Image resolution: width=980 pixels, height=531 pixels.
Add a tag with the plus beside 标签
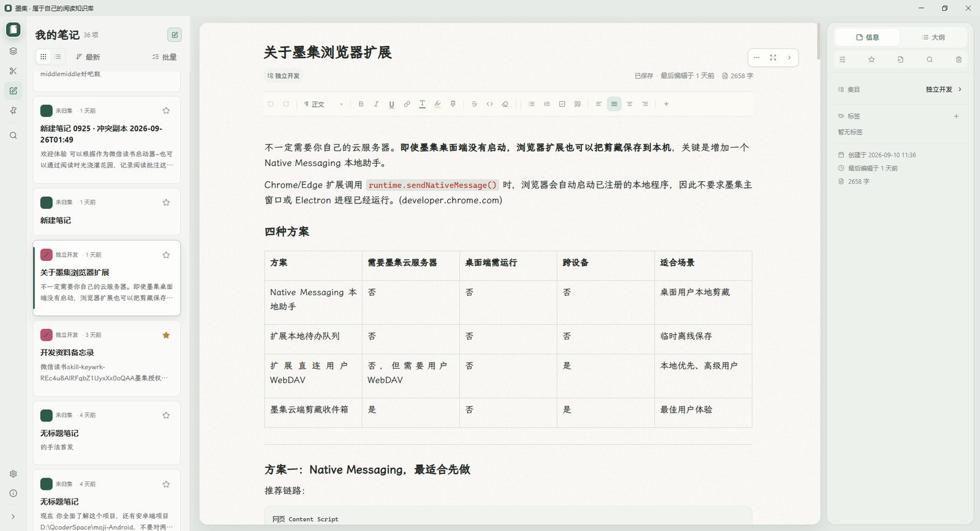pyautogui.click(x=956, y=116)
